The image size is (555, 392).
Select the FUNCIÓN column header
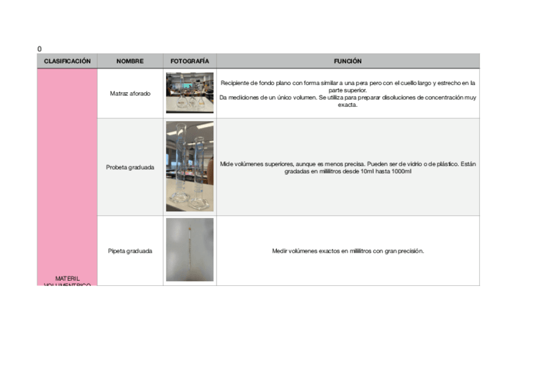pos(348,61)
